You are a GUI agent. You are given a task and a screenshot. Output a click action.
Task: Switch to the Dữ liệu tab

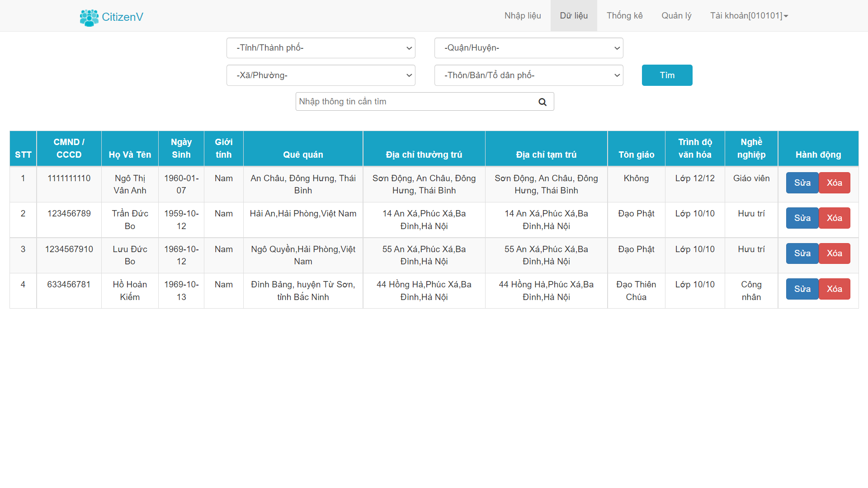pyautogui.click(x=574, y=16)
